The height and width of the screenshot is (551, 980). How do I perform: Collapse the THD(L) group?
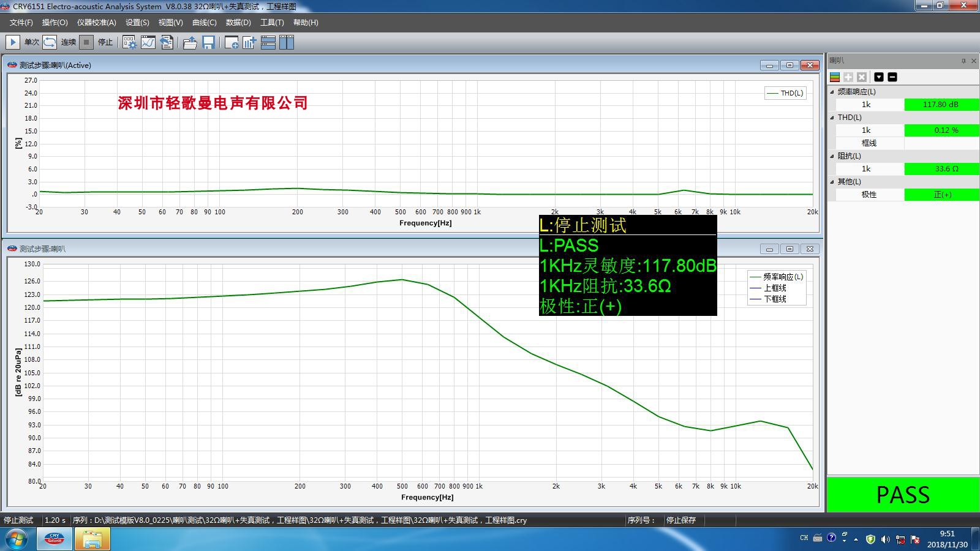(x=832, y=118)
